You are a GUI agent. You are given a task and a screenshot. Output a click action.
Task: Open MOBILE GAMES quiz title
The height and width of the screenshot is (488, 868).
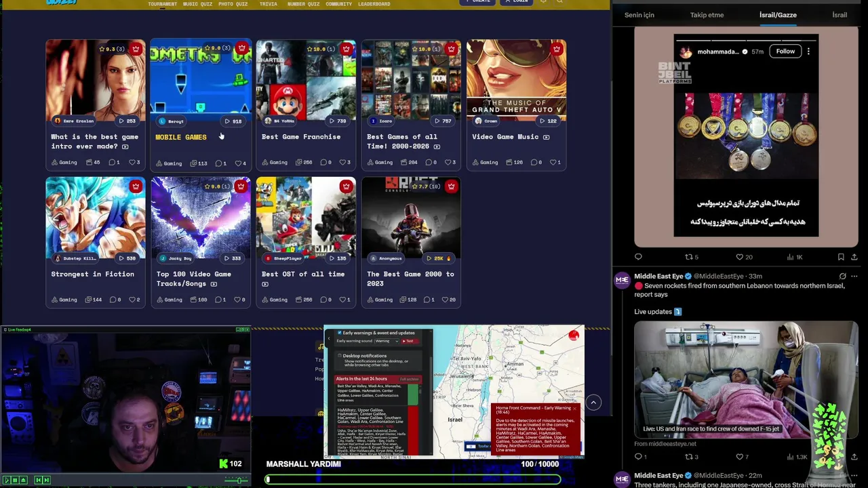[181, 137]
